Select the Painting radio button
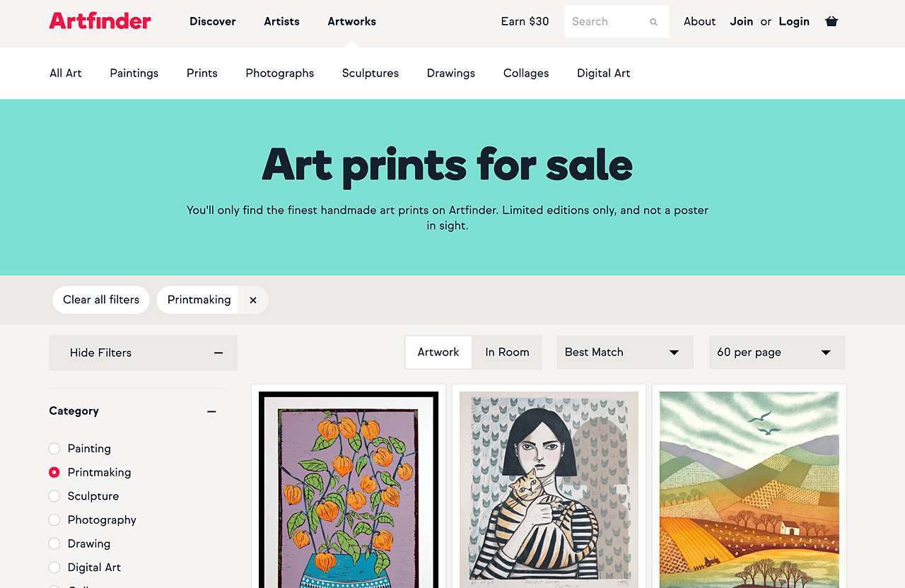The height and width of the screenshot is (588, 905). (x=54, y=448)
